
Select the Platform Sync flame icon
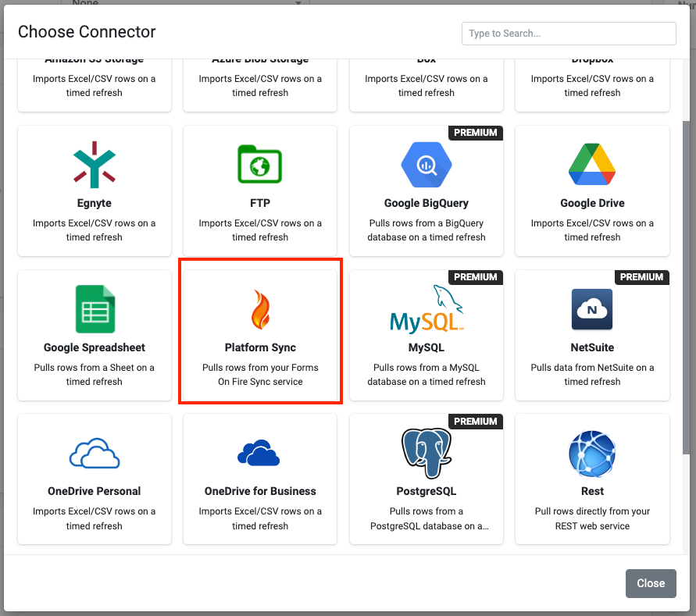point(260,309)
